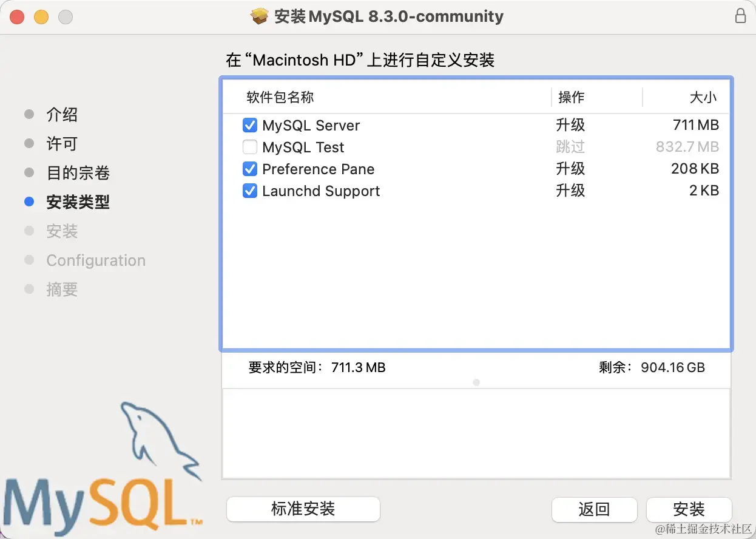This screenshot has width=756, height=539.
Task: Go back with the 返回 button
Action: pyautogui.click(x=594, y=509)
